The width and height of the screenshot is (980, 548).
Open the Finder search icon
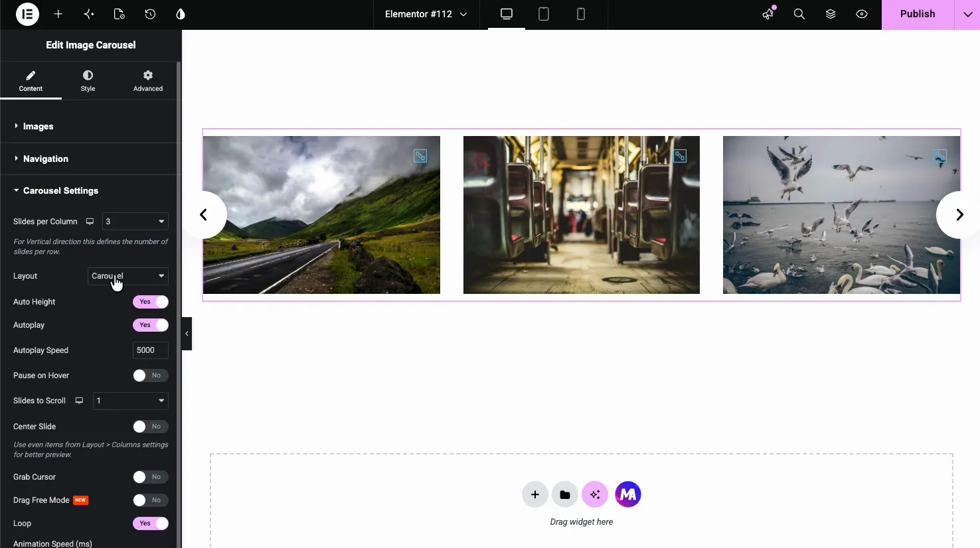799,14
